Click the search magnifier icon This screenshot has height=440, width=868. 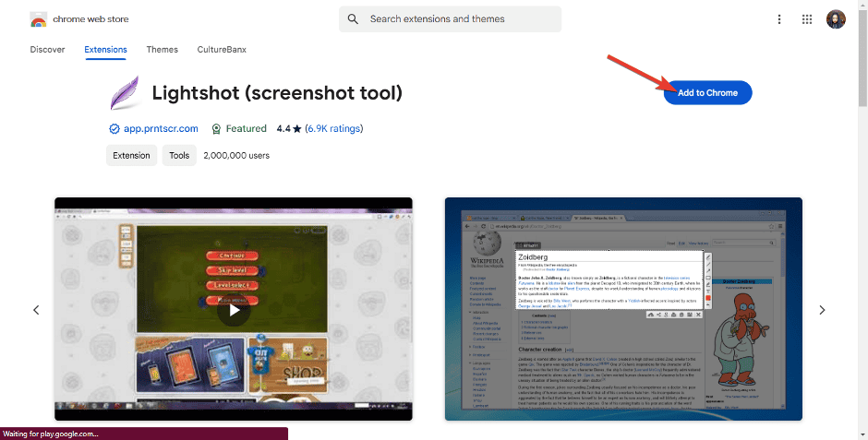tap(353, 18)
